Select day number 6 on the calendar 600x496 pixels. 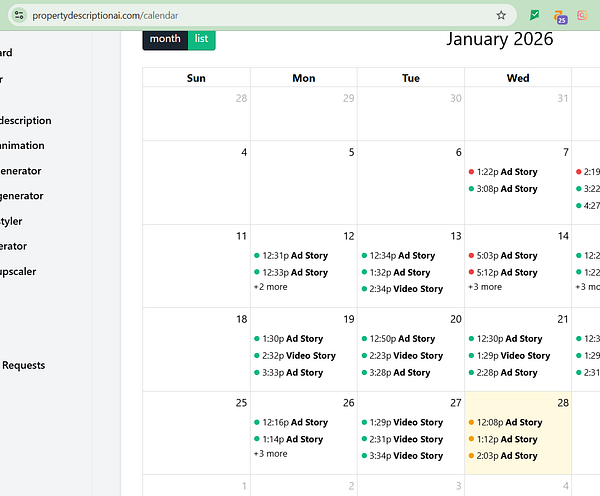coord(458,152)
